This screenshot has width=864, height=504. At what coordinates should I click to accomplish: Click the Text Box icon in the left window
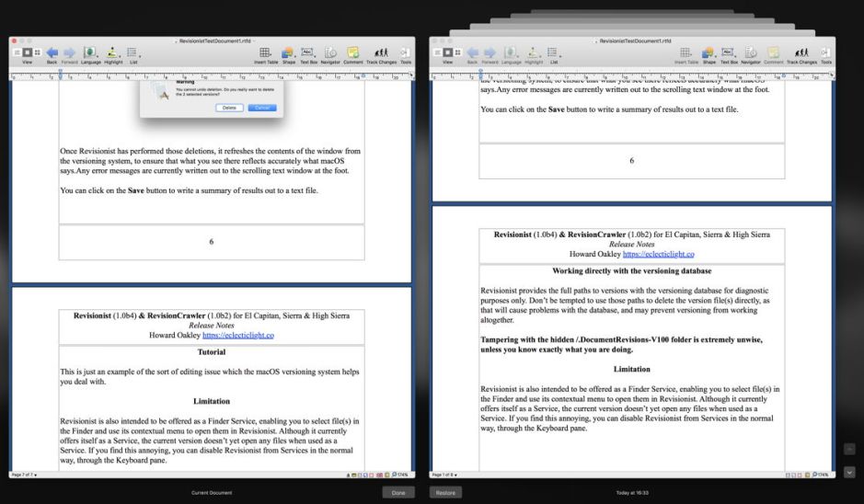[308, 52]
